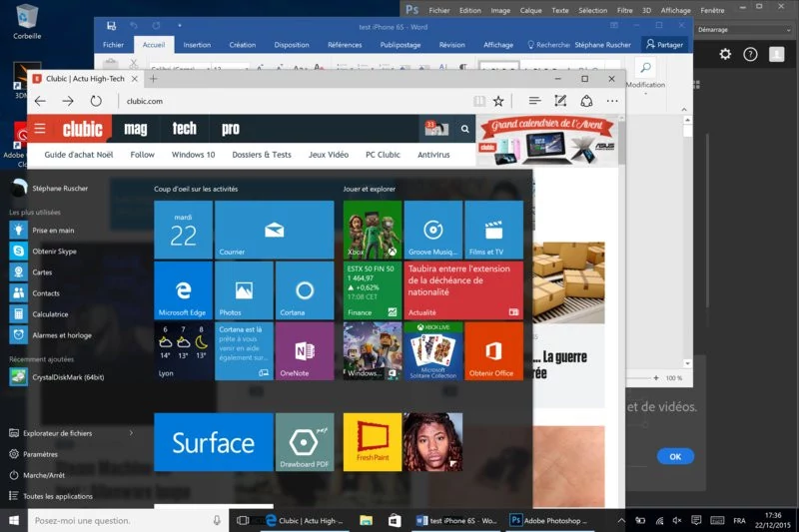This screenshot has height=532, width=799.
Task: Collapse the Word ribbon chevron
Action: pyautogui.click(x=684, y=109)
